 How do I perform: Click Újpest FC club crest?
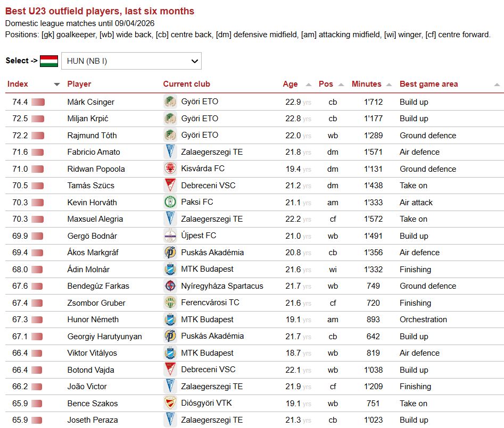coord(170,236)
